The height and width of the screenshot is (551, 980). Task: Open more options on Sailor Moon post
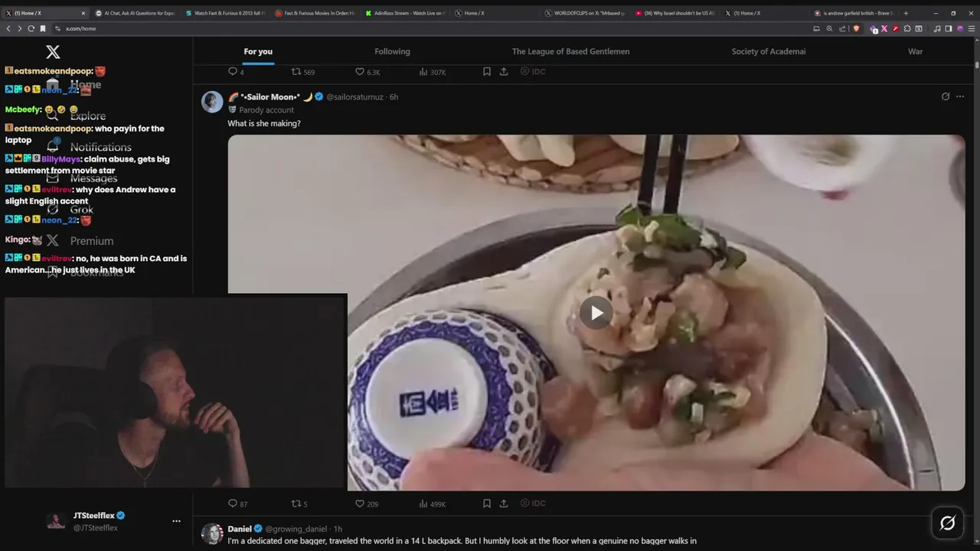pos(960,96)
